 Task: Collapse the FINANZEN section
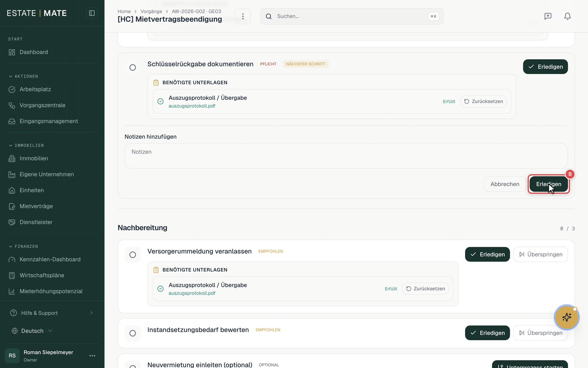pos(11,247)
